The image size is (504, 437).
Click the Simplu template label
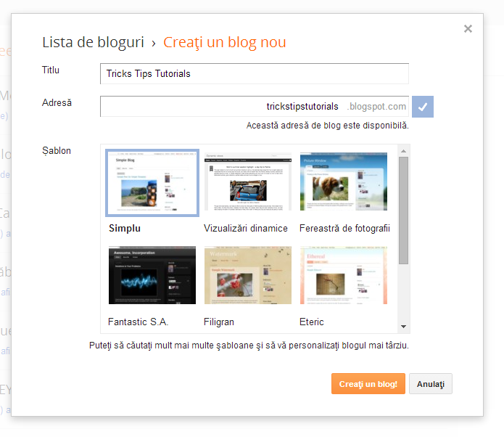[125, 228]
